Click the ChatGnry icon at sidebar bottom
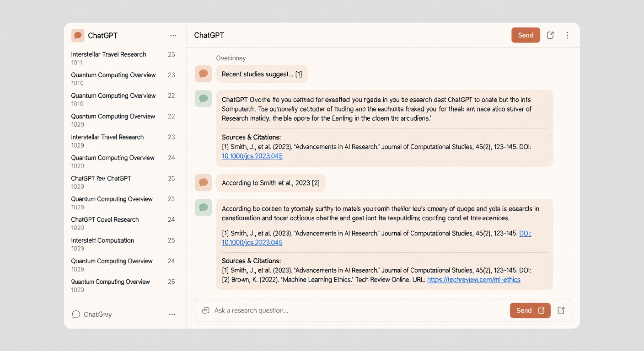Screen dimensions: 644x351 76,314
